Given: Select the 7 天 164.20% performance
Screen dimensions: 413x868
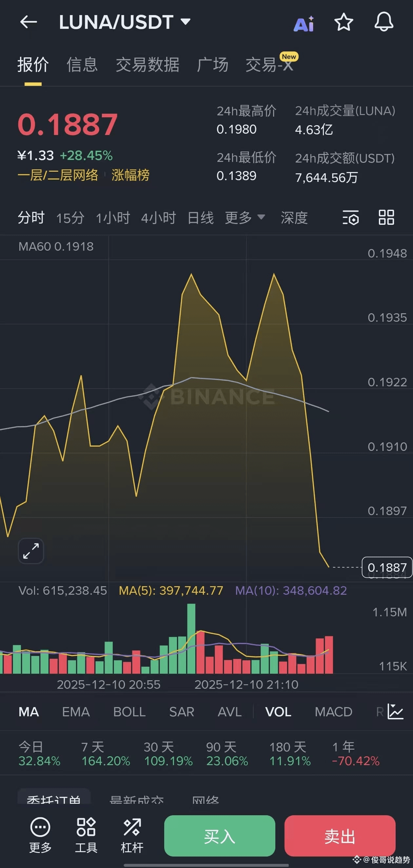Looking at the screenshot, I should (106, 753).
